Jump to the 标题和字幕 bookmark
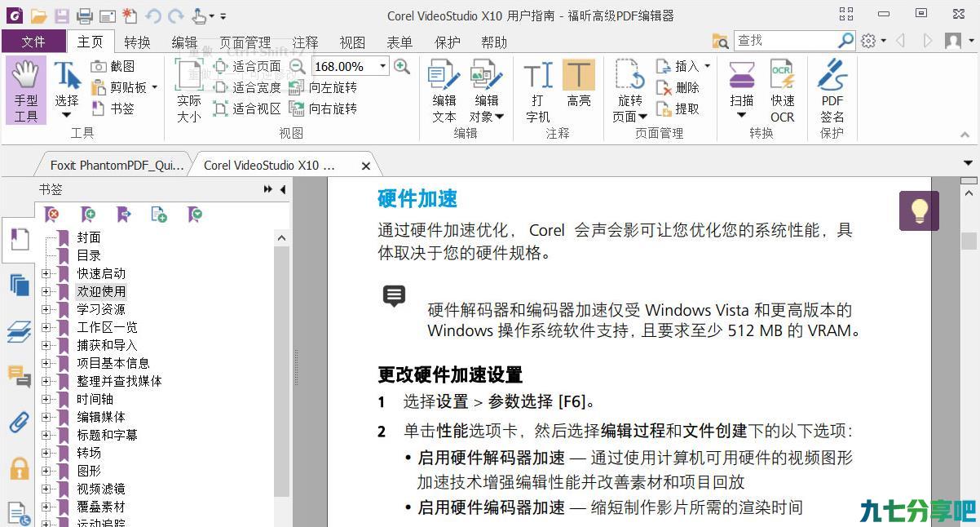The height and width of the screenshot is (527, 980). (x=108, y=435)
